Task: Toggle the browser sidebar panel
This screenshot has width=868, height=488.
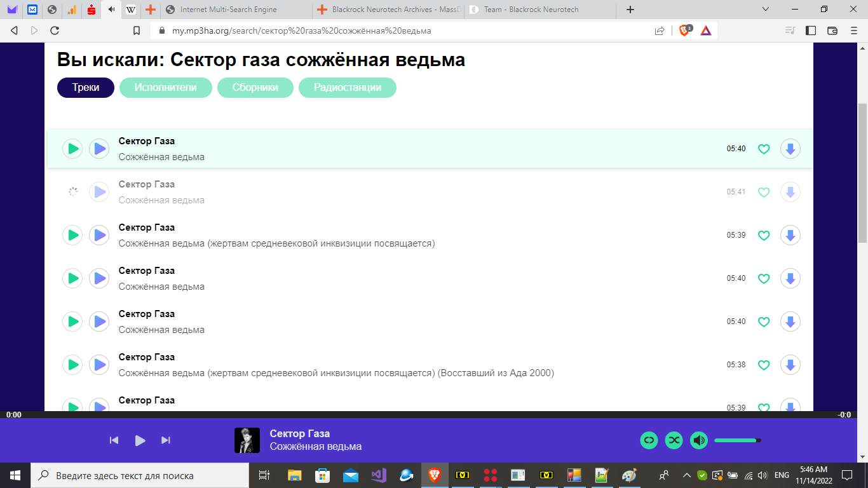Action: (811, 30)
